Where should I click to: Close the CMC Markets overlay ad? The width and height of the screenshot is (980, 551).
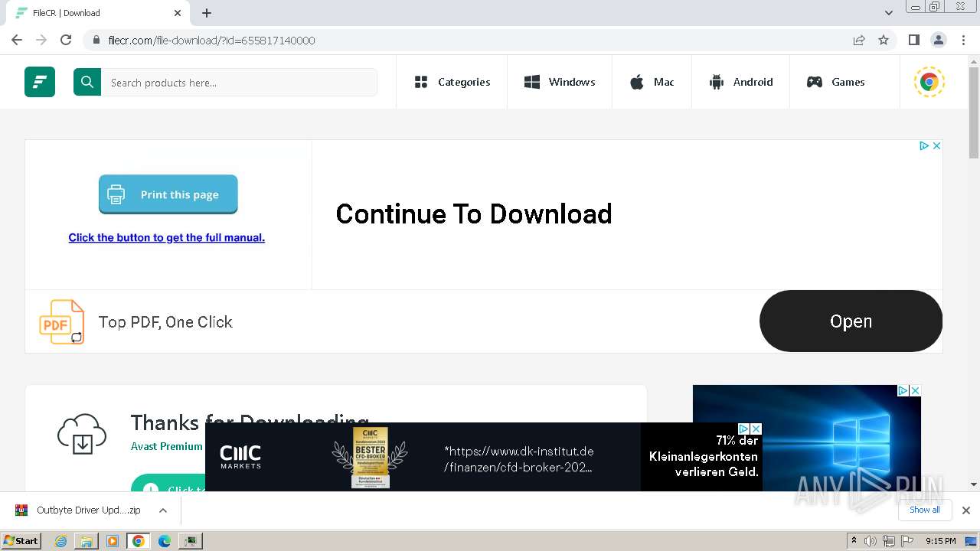click(756, 429)
